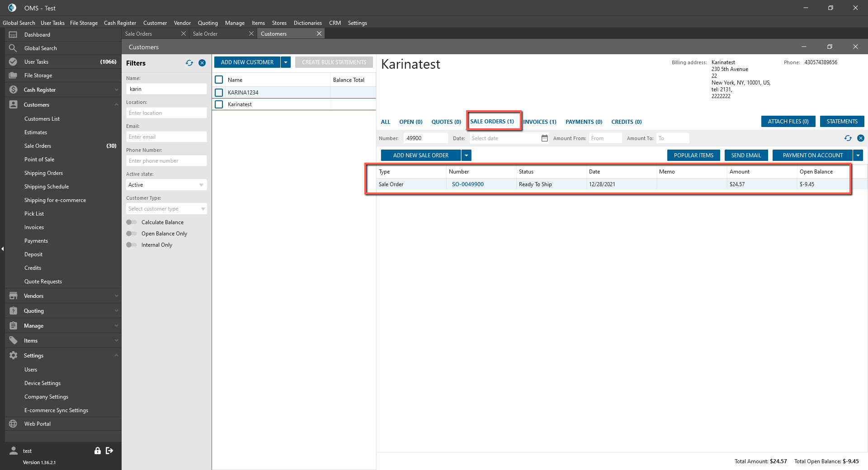
Task: Click the Enter location input field
Action: point(166,113)
